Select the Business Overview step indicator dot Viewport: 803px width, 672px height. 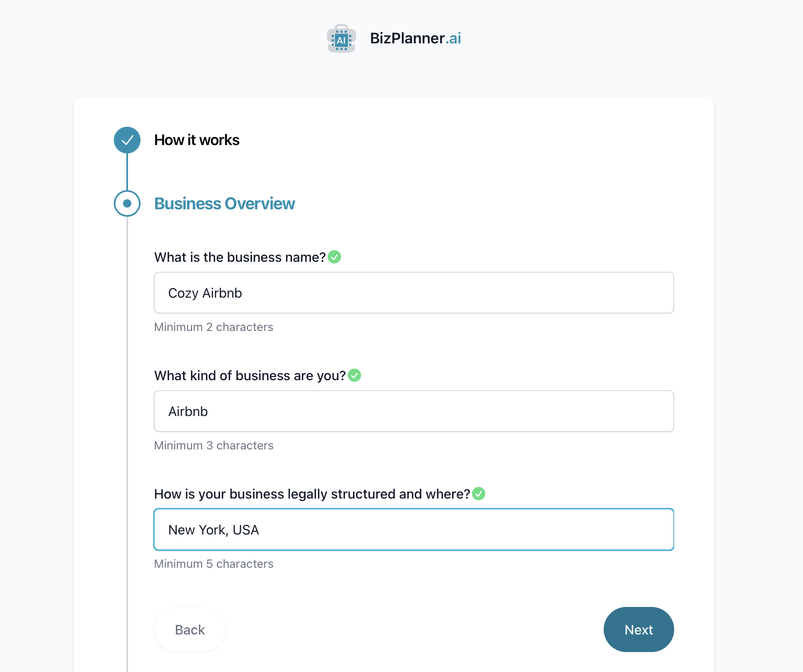pos(127,203)
